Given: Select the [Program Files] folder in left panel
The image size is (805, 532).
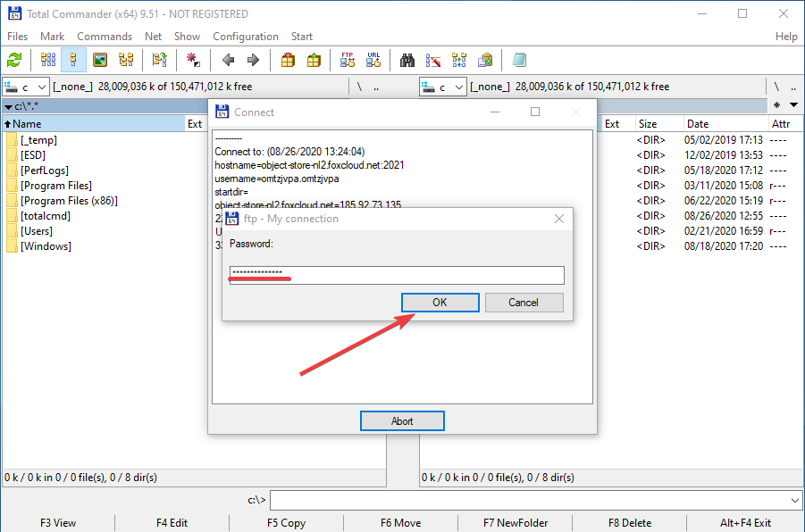Looking at the screenshot, I should point(55,186).
